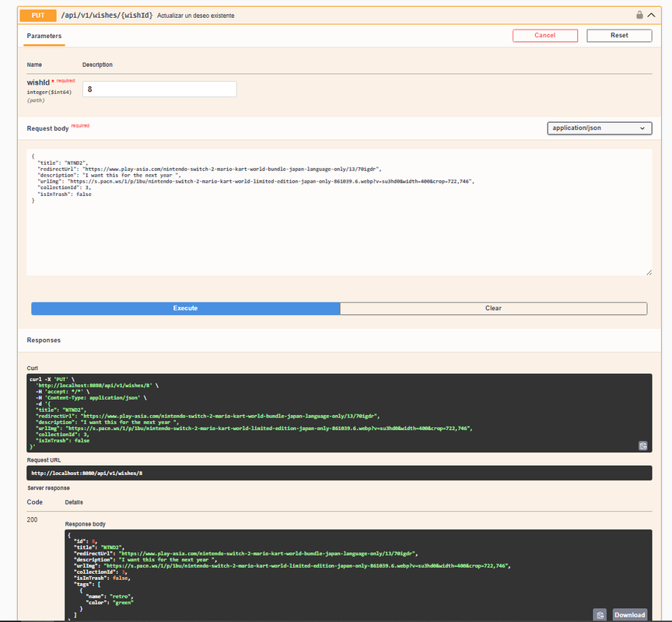The image size is (672, 622).
Task: Download the response body
Action: point(629,615)
